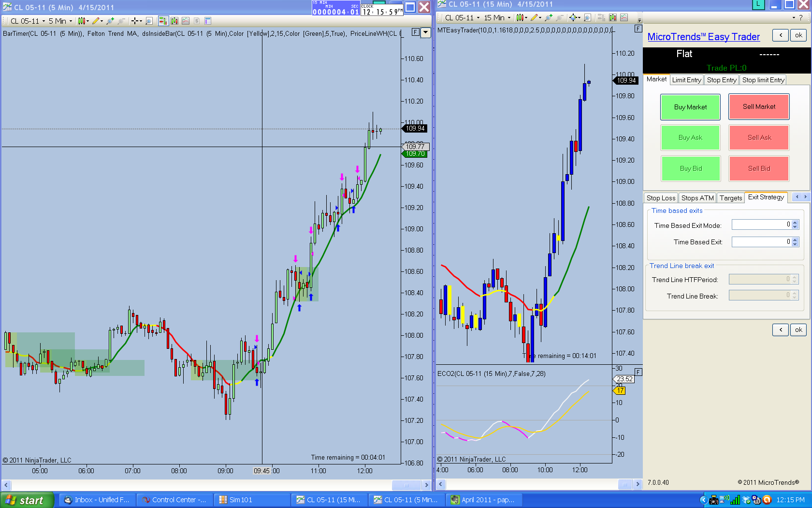
Task: Open Properties icon in 5 Min chart toolbar
Action: pos(208,21)
